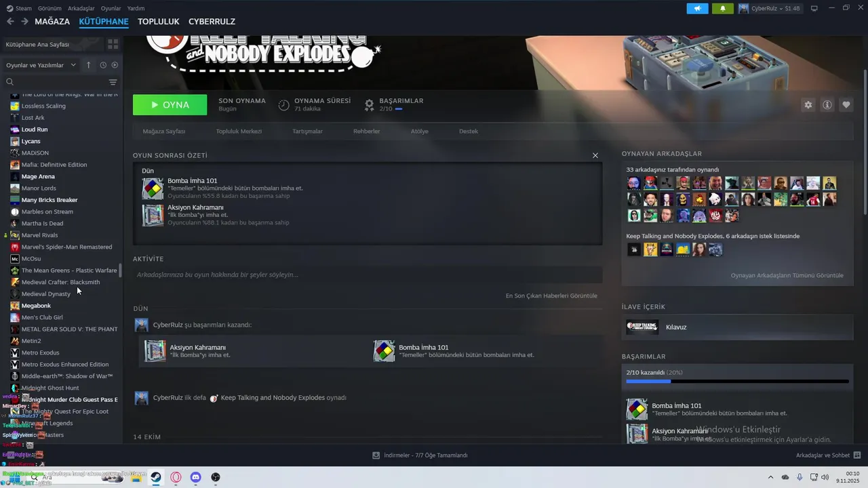Close the post-game summary panel

coord(595,155)
